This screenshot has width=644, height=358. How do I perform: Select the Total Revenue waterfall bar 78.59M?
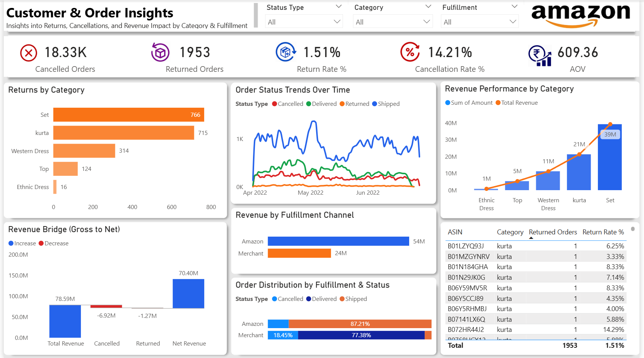[x=65, y=321]
